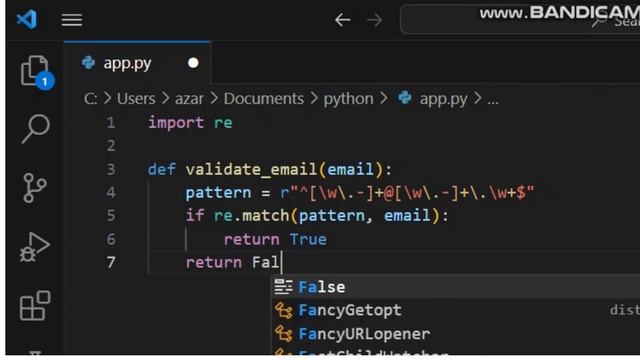
Task: Choose the FancyURLopener autocomplete suggestion
Action: [456, 334]
